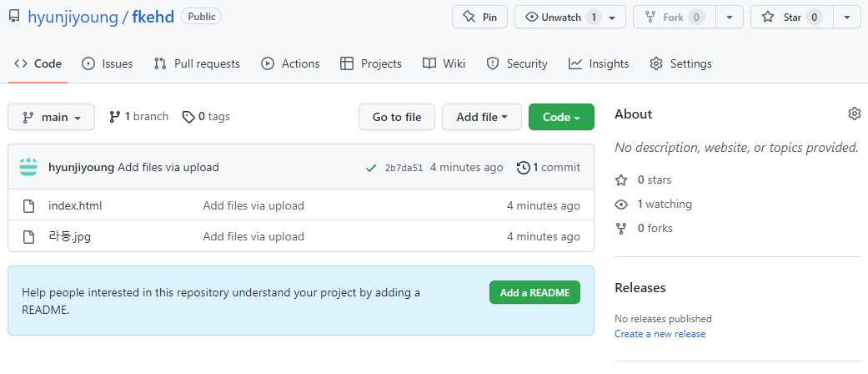Click hyunjiyoung avatar in commit row
The height and width of the screenshot is (374, 868).
[28, 167]
